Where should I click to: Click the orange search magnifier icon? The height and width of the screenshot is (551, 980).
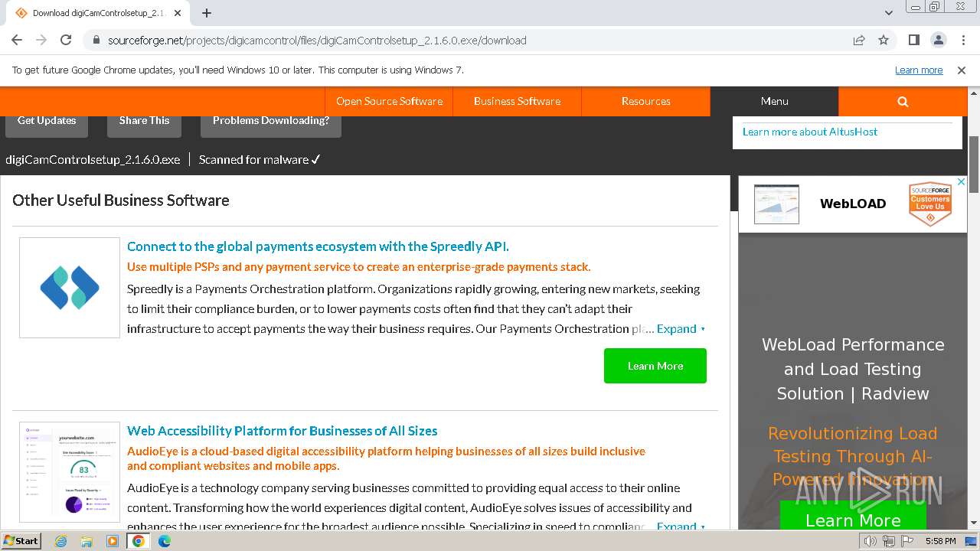click(903, 101)
